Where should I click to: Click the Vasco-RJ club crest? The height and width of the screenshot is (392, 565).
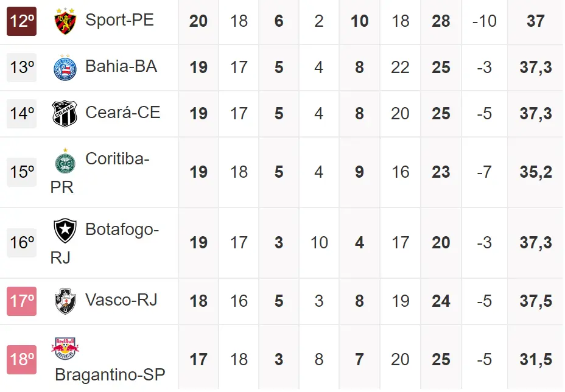tap(65, 301)
